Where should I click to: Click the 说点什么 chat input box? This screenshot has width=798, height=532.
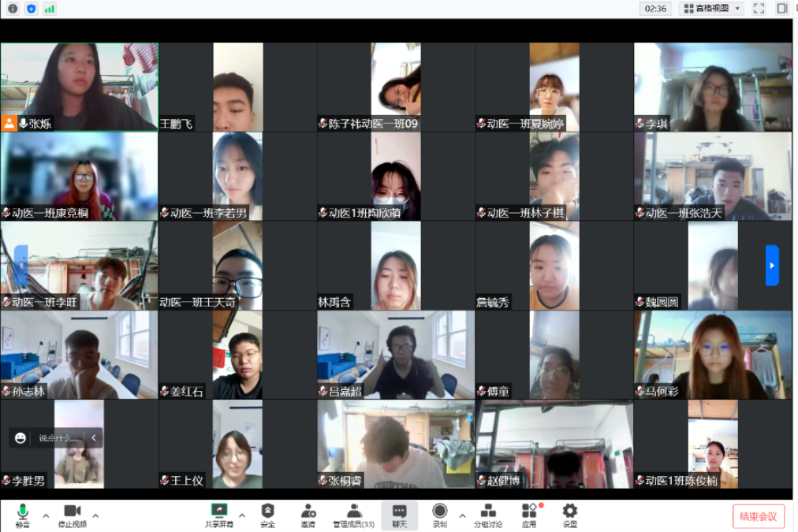59,438
